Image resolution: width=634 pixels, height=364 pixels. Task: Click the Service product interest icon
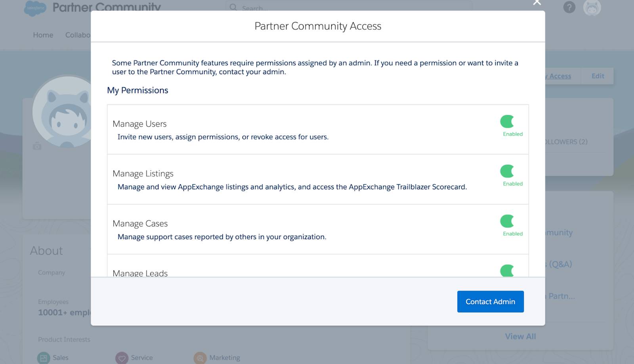click(122, 358)
